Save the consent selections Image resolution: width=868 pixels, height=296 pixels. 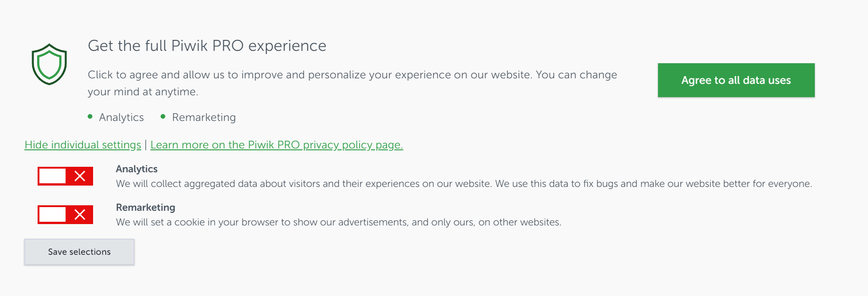[x=79, y=252]
